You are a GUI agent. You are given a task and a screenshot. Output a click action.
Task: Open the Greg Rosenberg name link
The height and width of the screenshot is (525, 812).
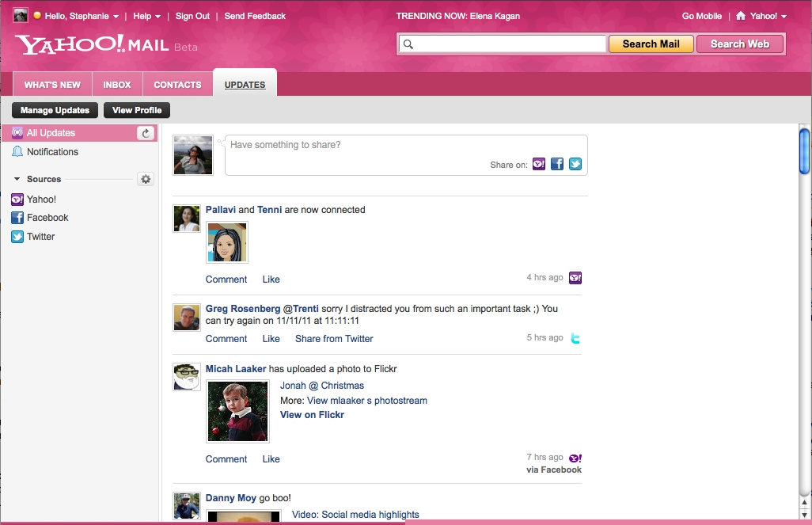[243, 309]
